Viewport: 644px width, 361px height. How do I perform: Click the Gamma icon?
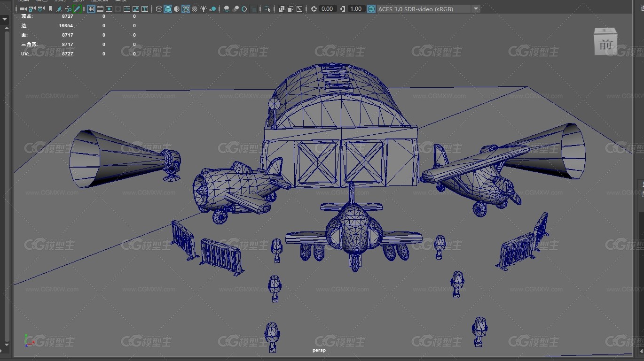pos(342,9)
